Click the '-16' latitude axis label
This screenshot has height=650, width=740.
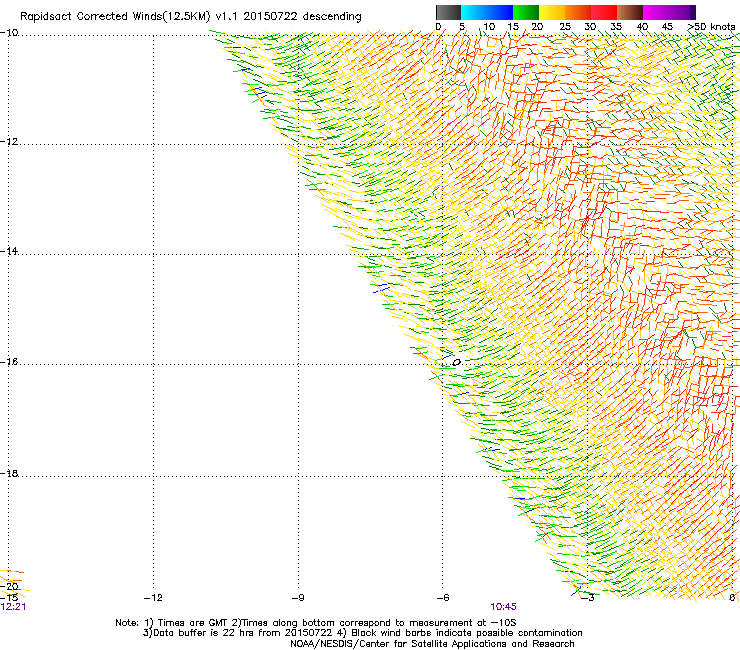pyautogui.click(x=9, y=362)
